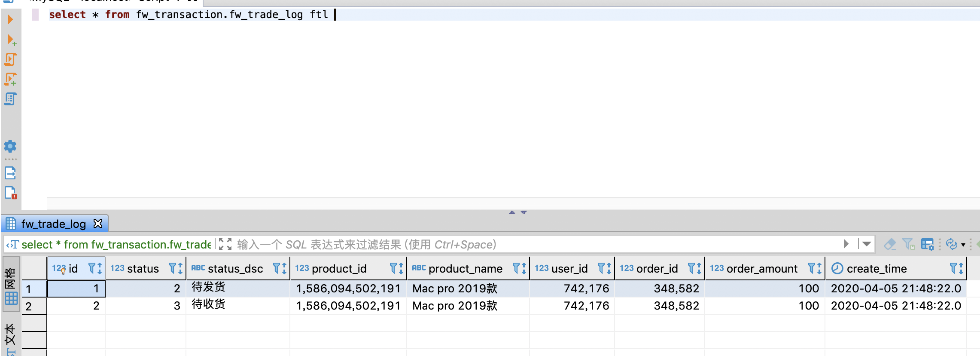Viewport: 980px width, 356px height.
Task: Show the execution plan icon
Action: coord(10,99)
